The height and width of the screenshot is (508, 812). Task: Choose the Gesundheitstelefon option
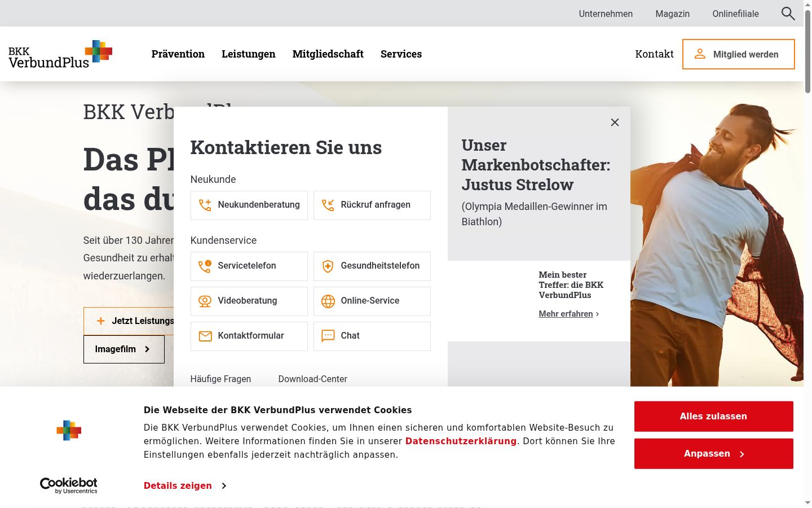(x=372, y=266)
